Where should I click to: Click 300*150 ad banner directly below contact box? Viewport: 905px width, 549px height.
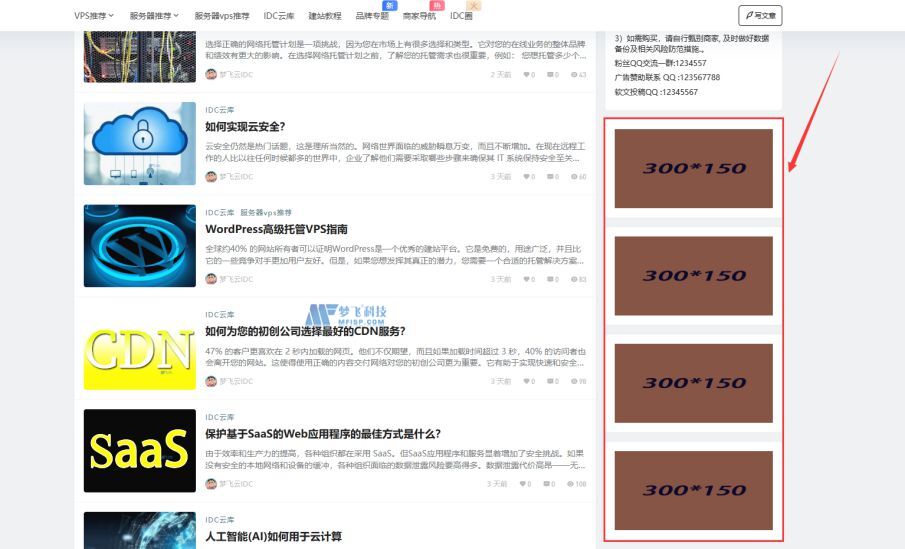tap(693, 169)
